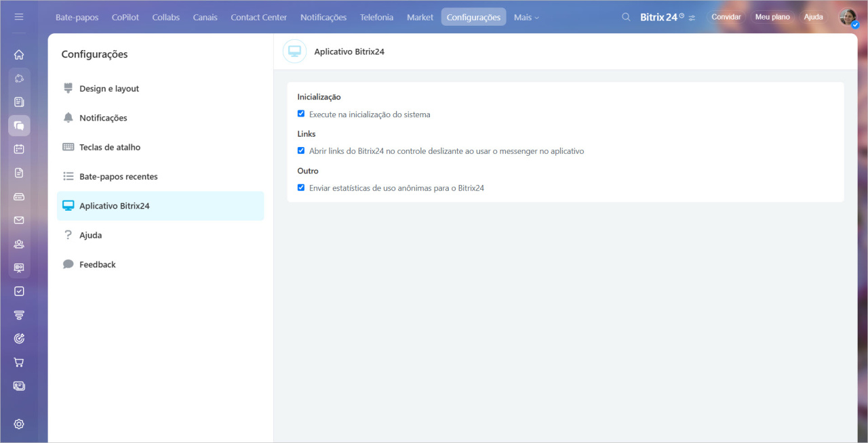Image resolution: width=868 pixels, height=443 pixels.
Task: Switch to the Market tab
Action: click(x=420, y=18)
